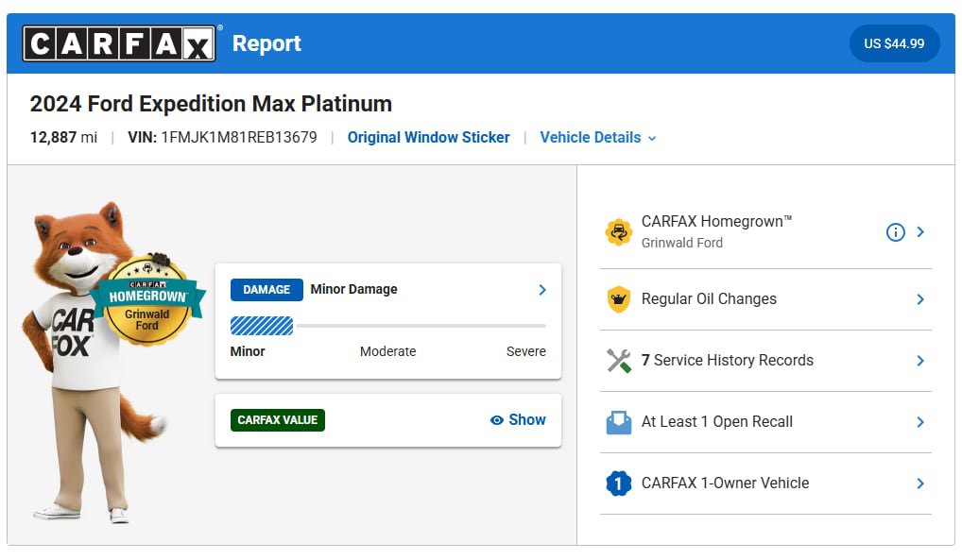Viewport: 962px width, 560px height.
Task: Click the 12,887 mi mileage text
Action: (63, 137)
